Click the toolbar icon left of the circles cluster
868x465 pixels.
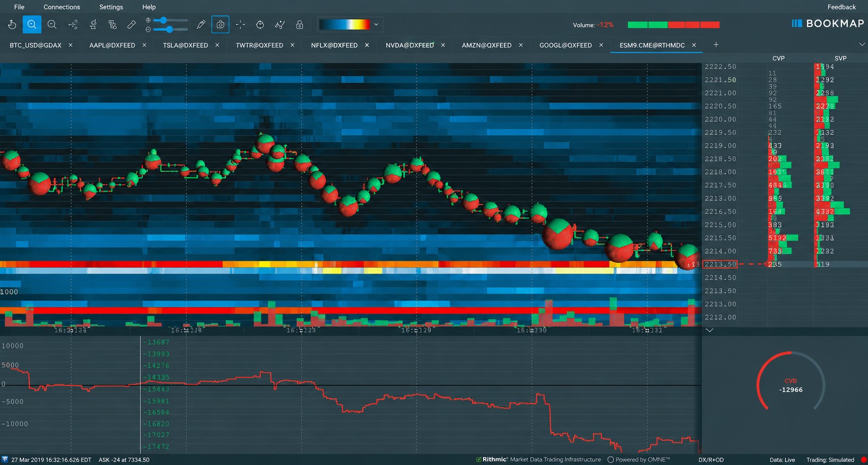click(x=93, y=24)
